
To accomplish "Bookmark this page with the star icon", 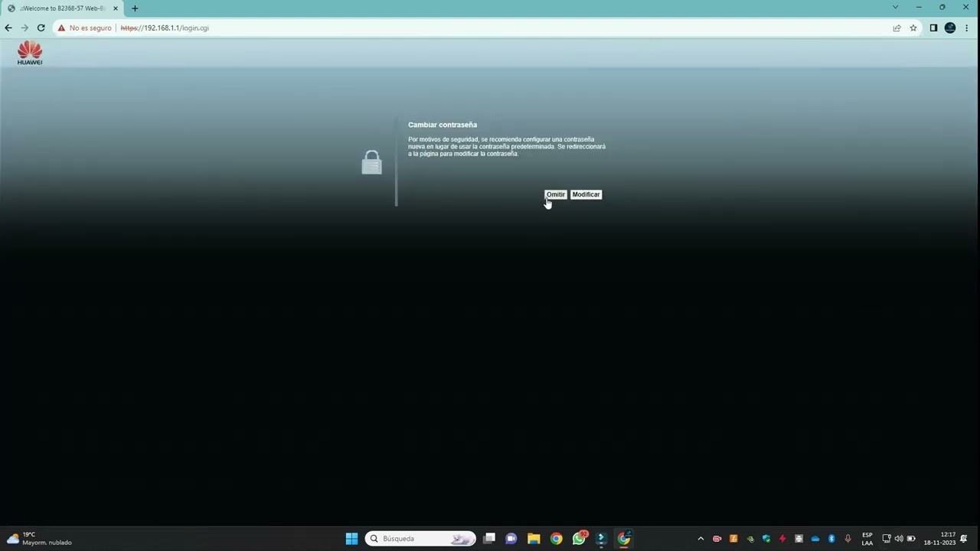I will (913, 28).
